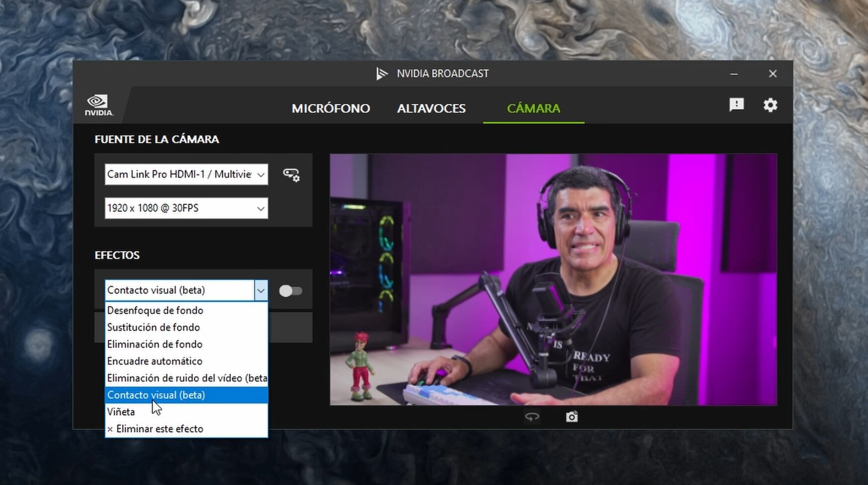The width and height of the screenshot is (868, 485).
Task: Open the Cam Link Pro camera source dropdown
Action: [186, 174]
